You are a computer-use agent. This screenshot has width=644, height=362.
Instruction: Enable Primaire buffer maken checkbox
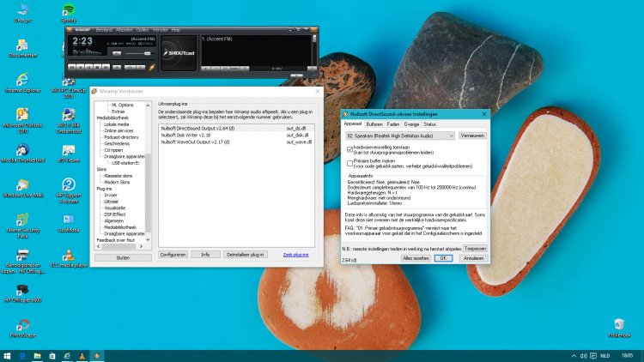pyautogui.click(x=349, y=161)
